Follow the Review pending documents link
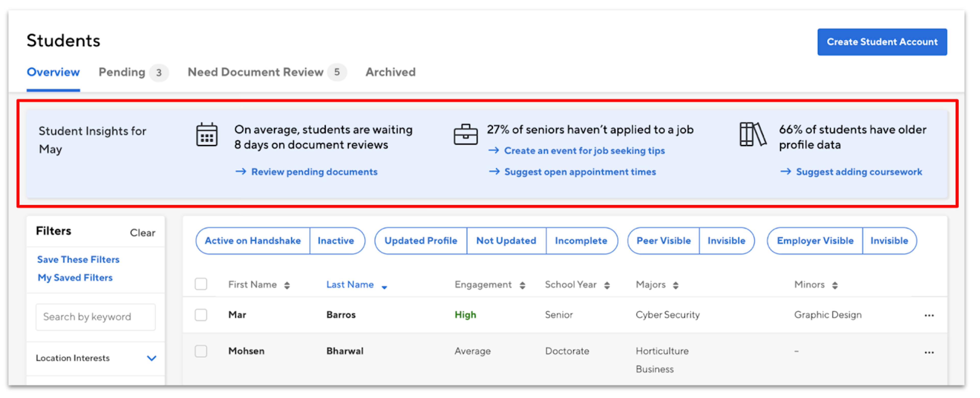 click(x=314, y=172)
